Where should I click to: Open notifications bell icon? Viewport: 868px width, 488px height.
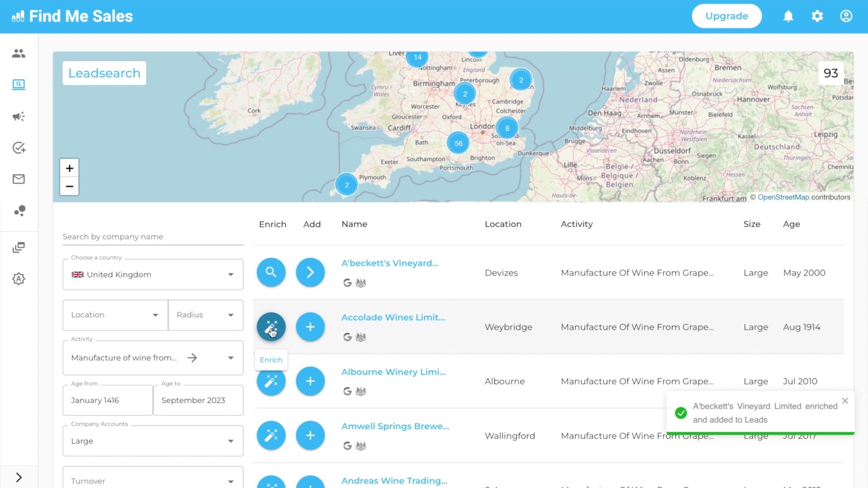point(788,16)
